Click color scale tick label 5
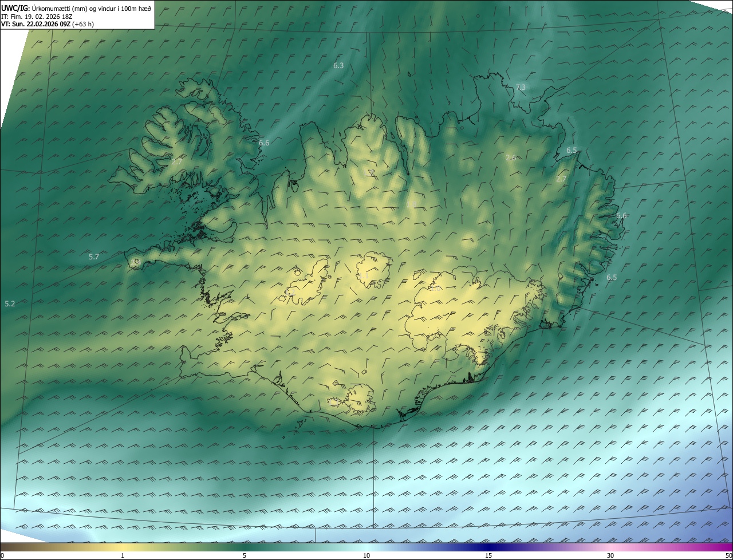This screenshot has height=560, width=733. [245, 555]
